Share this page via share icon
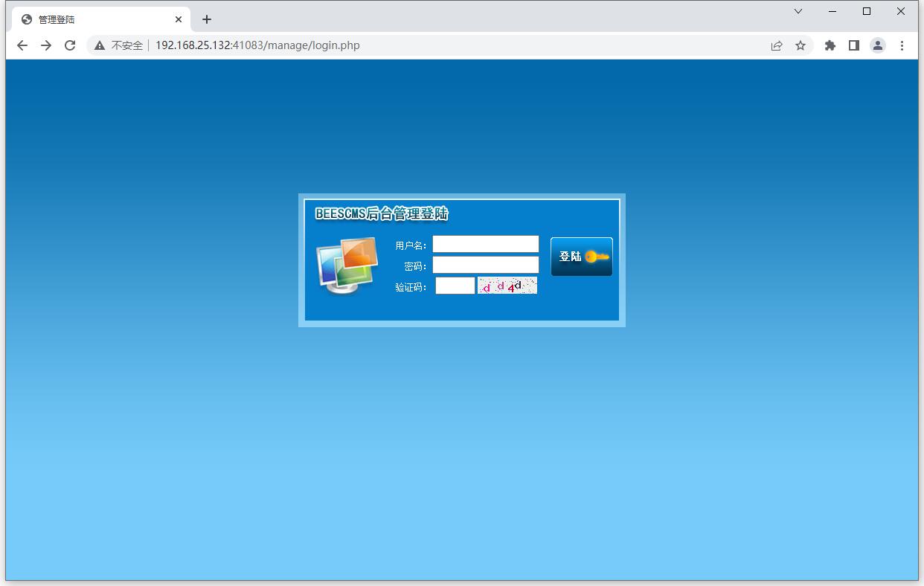Screen dimensions: 924x586 777,45
